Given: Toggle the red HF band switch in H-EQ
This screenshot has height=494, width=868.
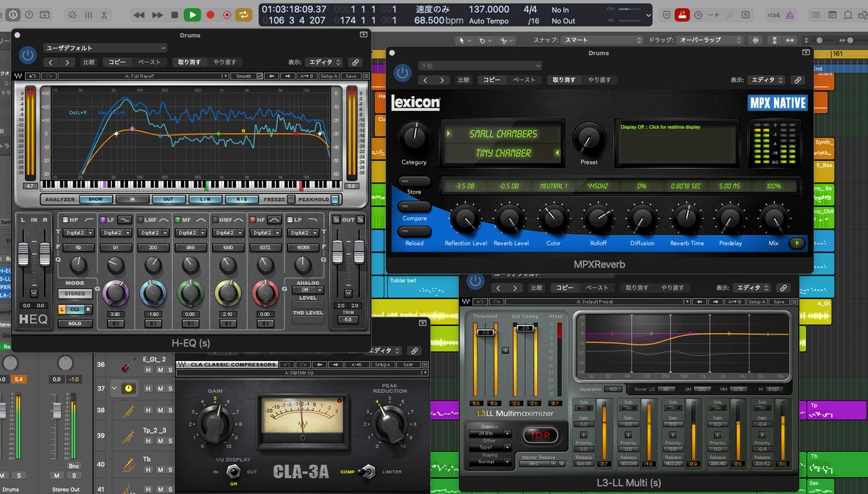Looking at the screenshot, I should pyautogui.click(x=253, y=220).
